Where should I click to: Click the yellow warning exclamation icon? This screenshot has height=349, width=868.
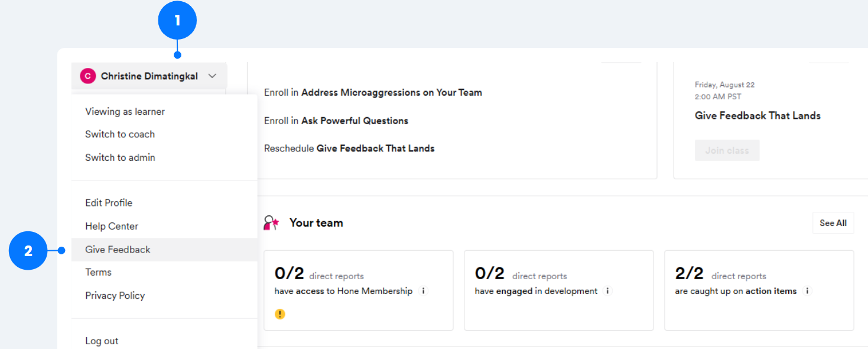pos(280,314)
